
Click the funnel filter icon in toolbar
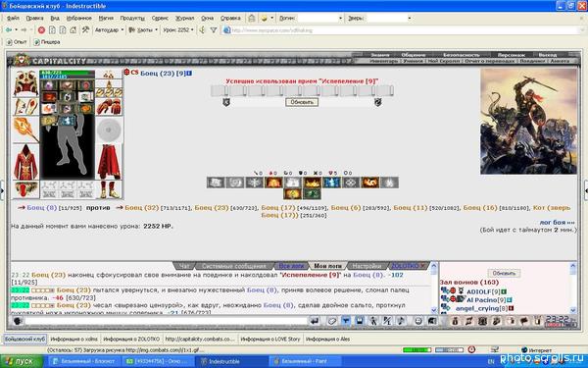[214, 30]
